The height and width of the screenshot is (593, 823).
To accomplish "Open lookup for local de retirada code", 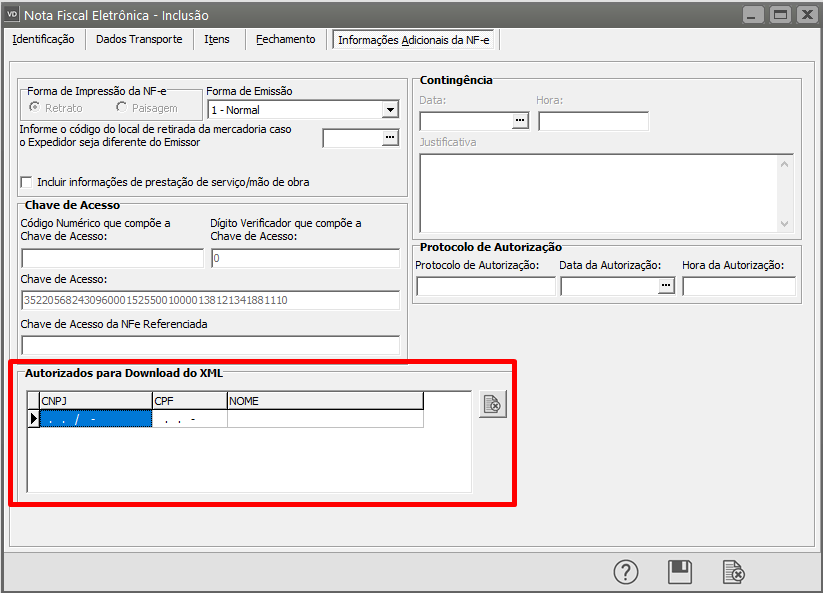I will click(390, 138).
